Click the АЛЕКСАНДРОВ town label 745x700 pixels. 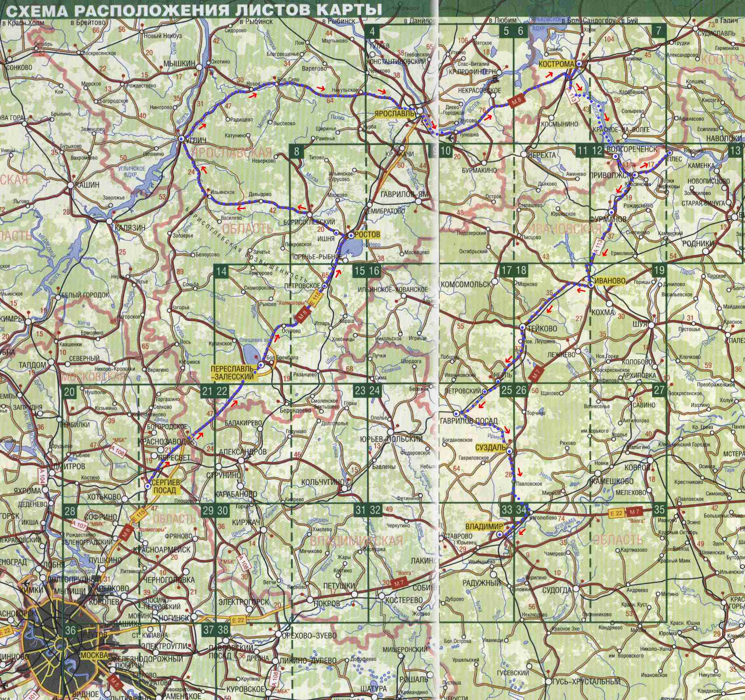[243, 452]
